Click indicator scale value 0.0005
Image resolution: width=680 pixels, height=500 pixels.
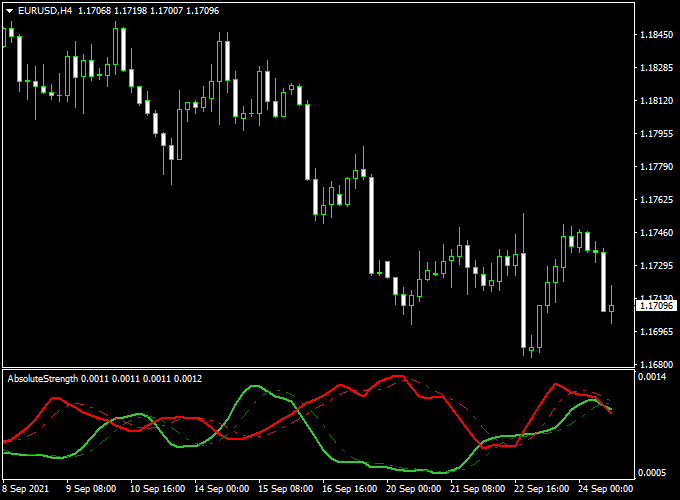click(652, 472)
